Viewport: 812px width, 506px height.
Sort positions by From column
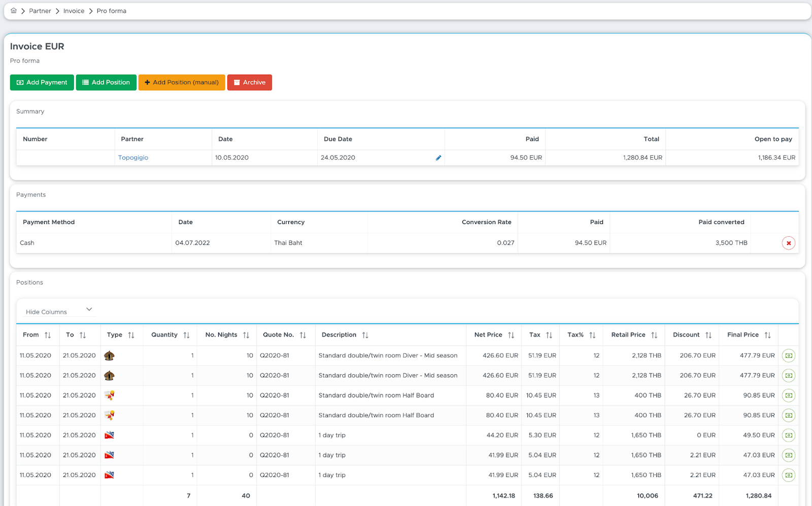click(48, 335)
